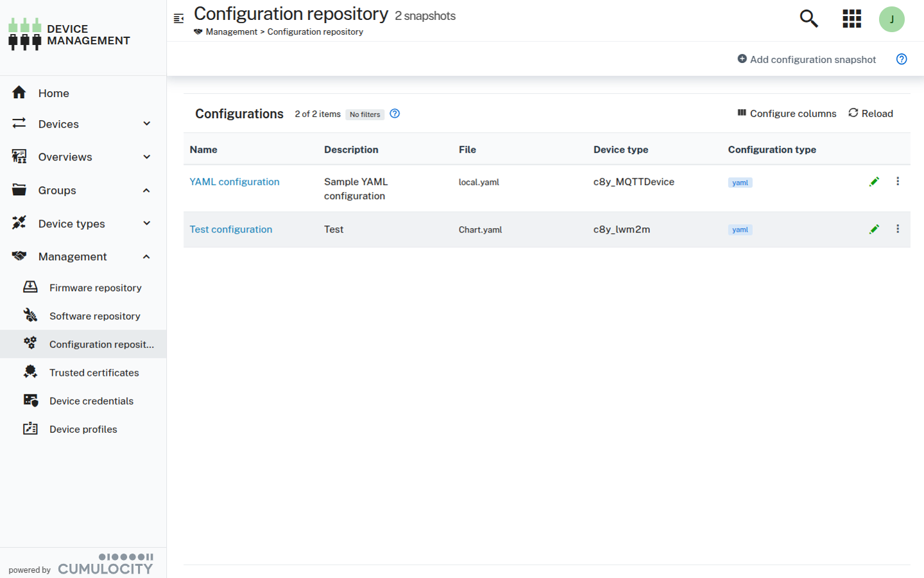Screen dimensions: 924x578
Task: Click the No filters chip next to Configurations
Action: tap(364, 114)
